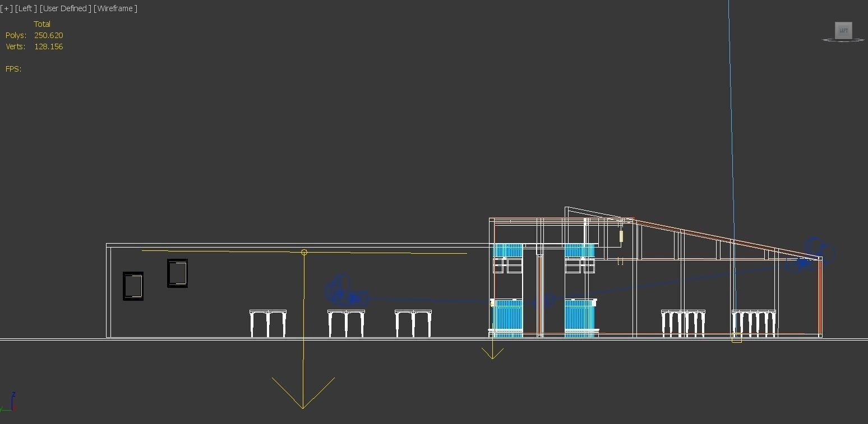Click the Polys count value 250.620
This screenshot has width=868, height=424.
[48, 35]
